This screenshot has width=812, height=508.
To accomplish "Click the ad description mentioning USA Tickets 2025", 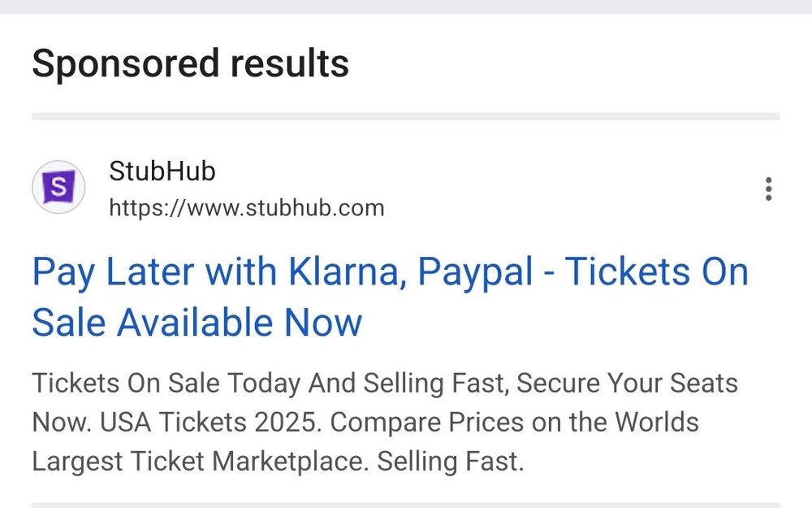I will coord(385,422).
